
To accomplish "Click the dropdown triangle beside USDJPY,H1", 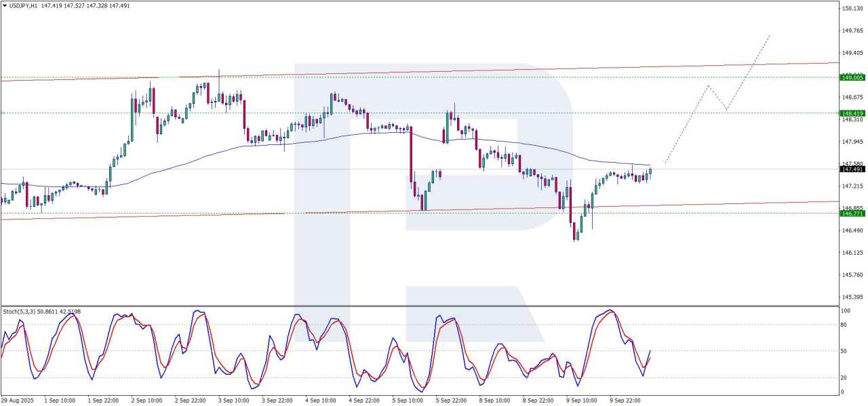I will [5, 6].
